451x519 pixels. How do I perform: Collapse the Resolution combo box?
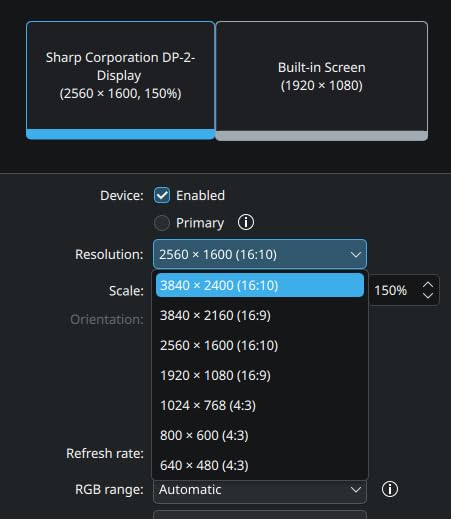pyautogui.click(x=260, y=254)
